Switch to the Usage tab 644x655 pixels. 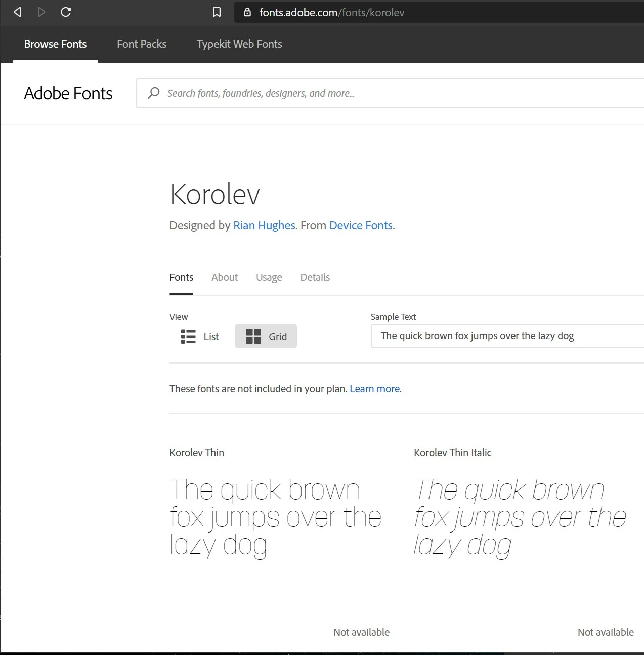(x=269, y=278)
